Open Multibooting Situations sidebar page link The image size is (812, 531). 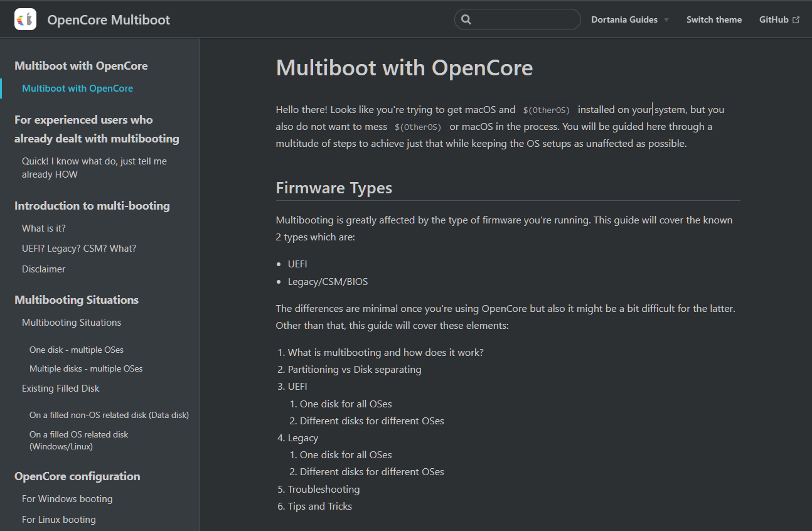[72, 323]
